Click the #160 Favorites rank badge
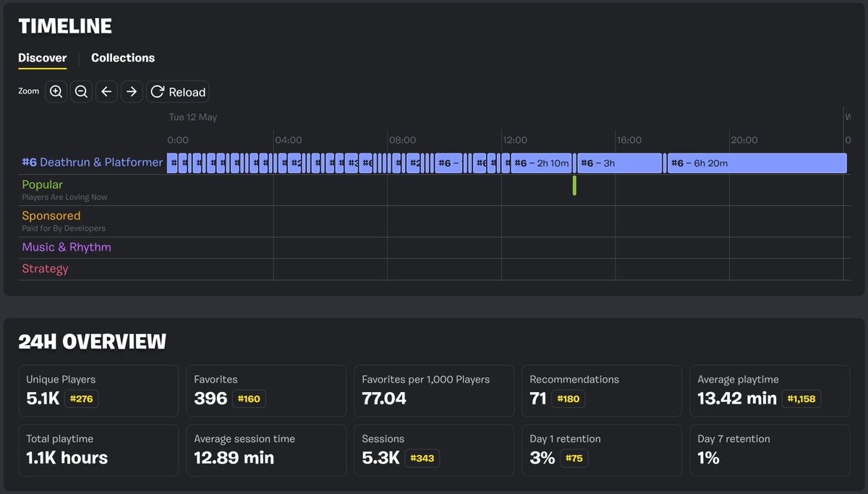 click(249, 399)
